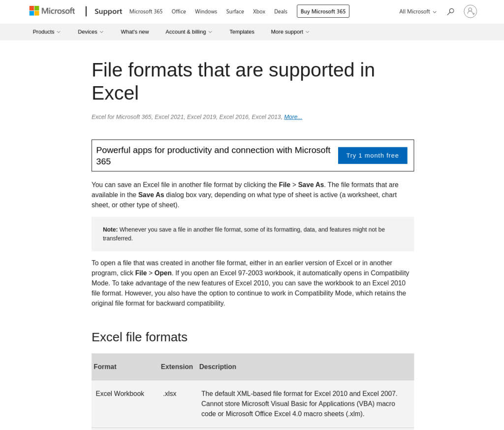Open the Windows nav link

point(206,11)
